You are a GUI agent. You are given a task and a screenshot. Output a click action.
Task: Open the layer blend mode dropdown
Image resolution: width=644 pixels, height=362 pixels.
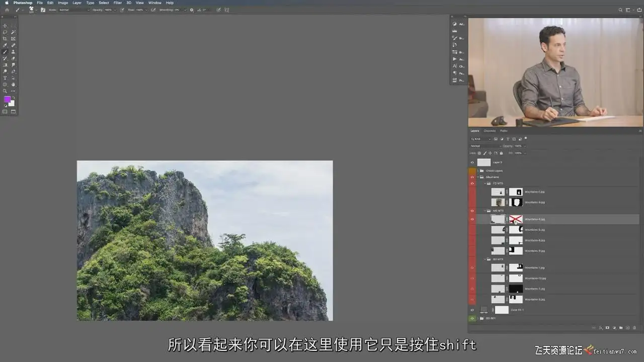[x=486, y=146]
